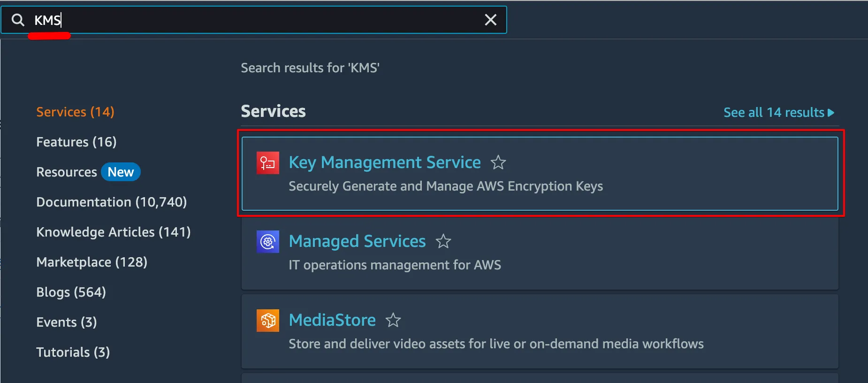Click the magnifying glass search icon
The width and height of the screenshot is (868, 383).
coord(18,20)
